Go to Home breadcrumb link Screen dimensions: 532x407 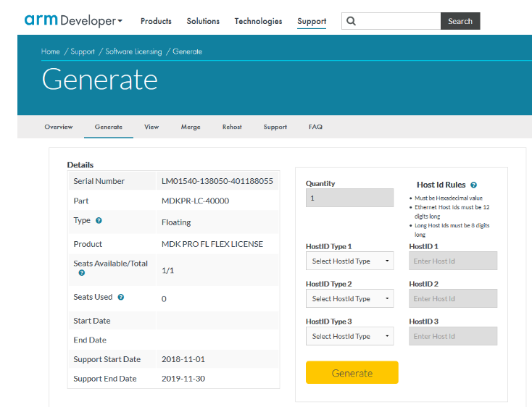[x=51, y=51]
